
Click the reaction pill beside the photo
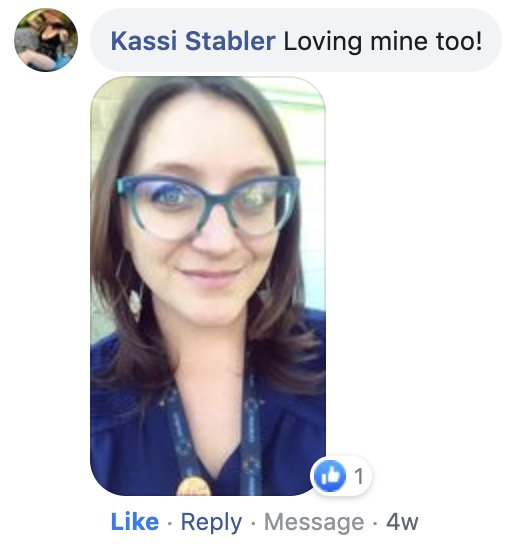point(341,476)
